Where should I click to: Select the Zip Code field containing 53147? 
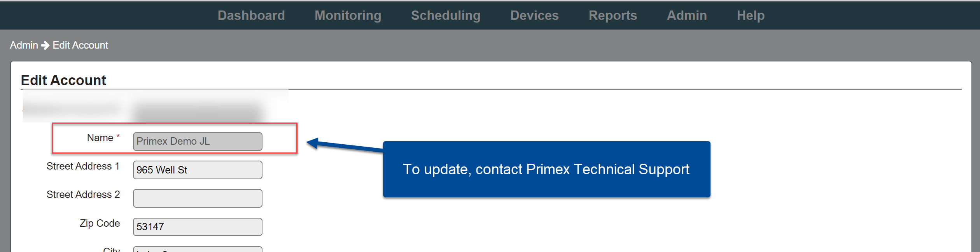point(197,226)
